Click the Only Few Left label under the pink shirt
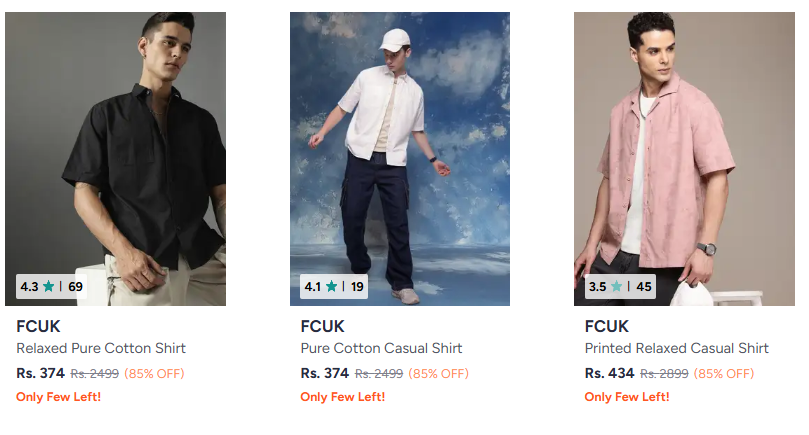The image size is (809, 435). pyautogui.click(x=627, y=397)
